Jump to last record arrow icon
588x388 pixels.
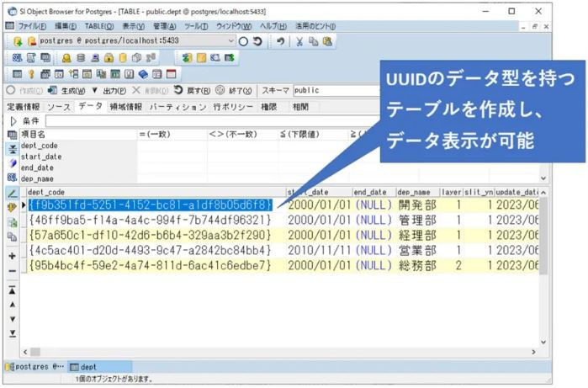(12, 333)
